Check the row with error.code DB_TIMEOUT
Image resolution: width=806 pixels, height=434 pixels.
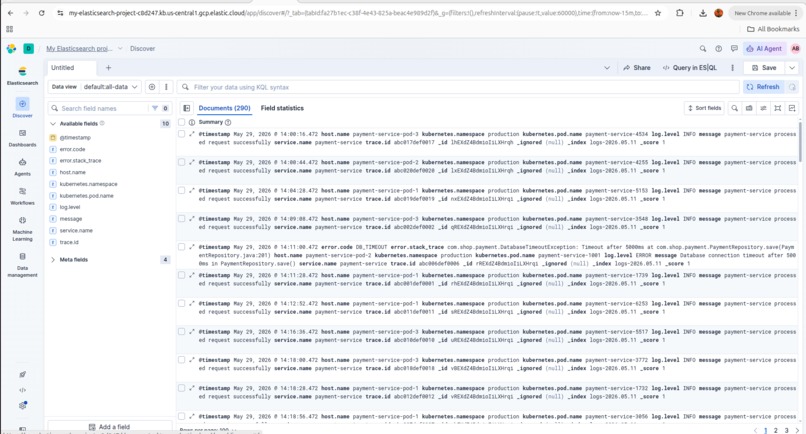tap(181, 247)
